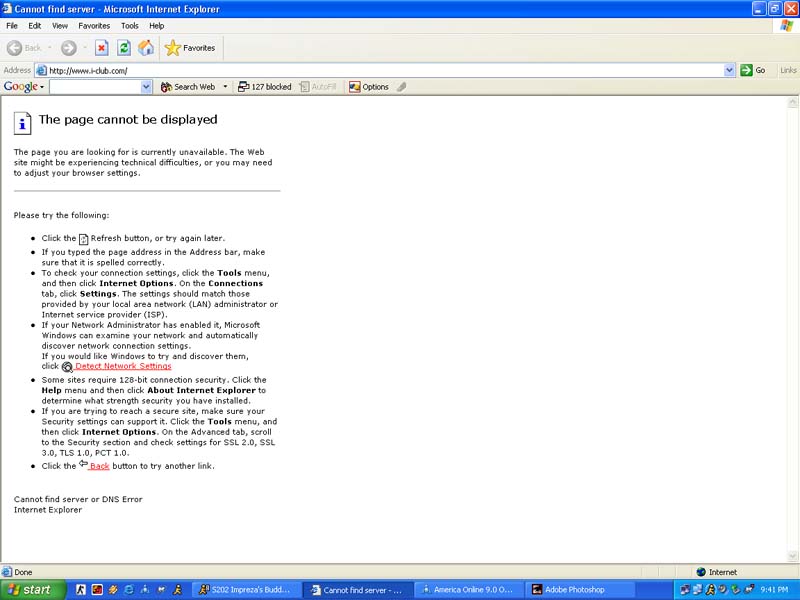Screen dimensions: 800x600
Task: Expand the address bar dropdown
Action: 729,70
